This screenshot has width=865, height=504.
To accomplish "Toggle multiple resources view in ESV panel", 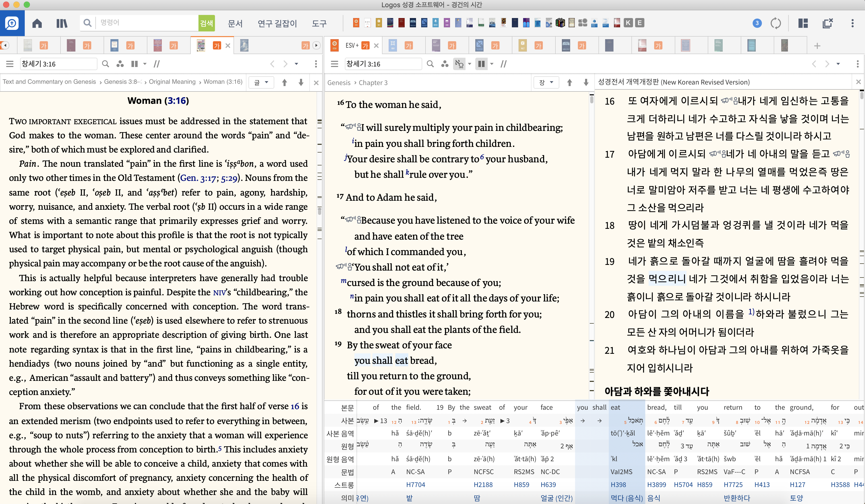I will [x=481, y=64].
